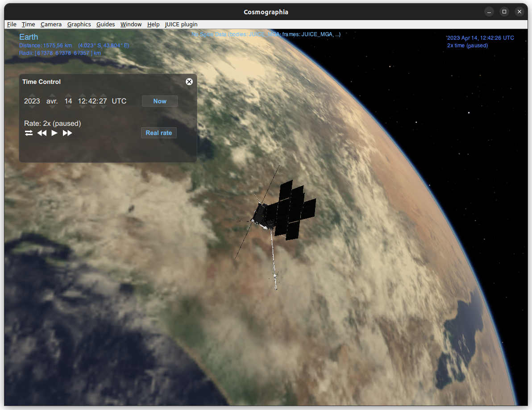Click the Now button
This screenshot has width=532, height=410.
click(x=160, y=101)
